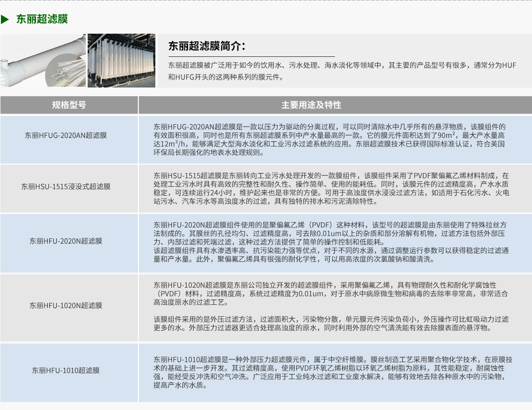The image size is (532, 410).
Task: Click the HSU-1515 description about industrial wastewater
Action: click(331, 188)
